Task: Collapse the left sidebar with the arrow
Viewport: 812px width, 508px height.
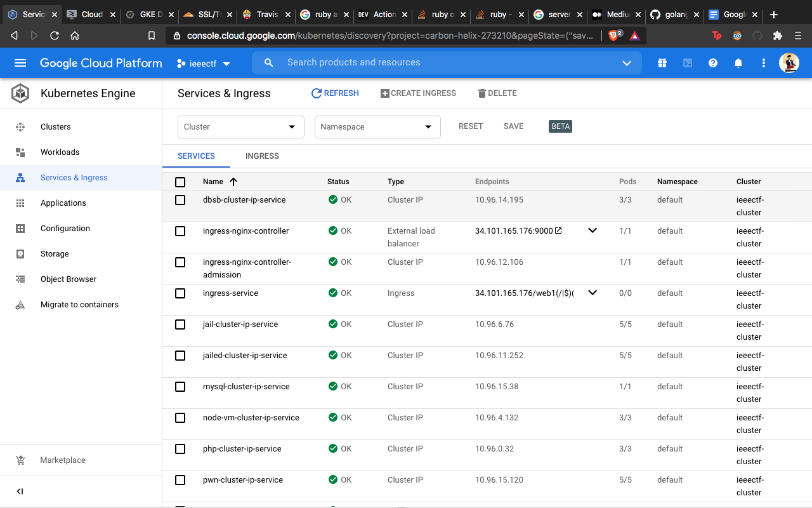Action: point(19,491)
